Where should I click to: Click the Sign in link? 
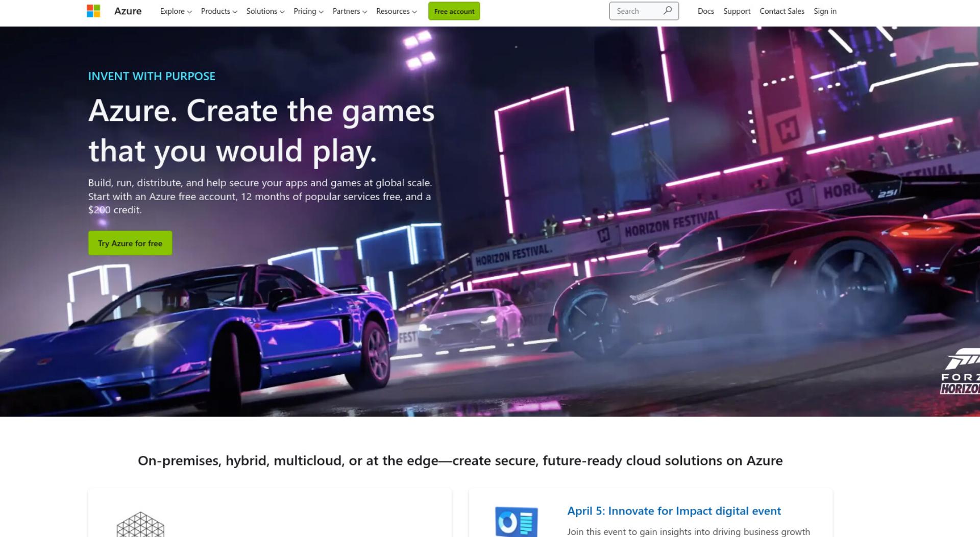click(x=825, y=11)
